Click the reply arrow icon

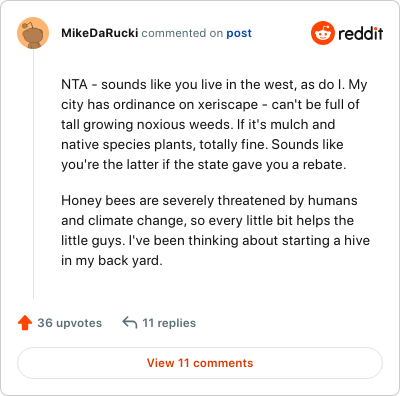click(x=130, y=323)
